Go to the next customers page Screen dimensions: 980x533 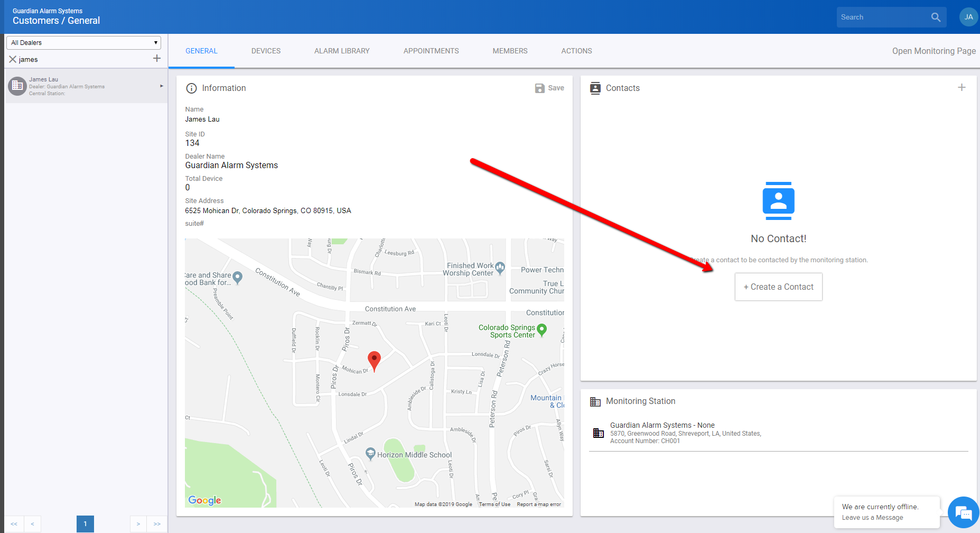pyautogui.click(x=138, y=524)
